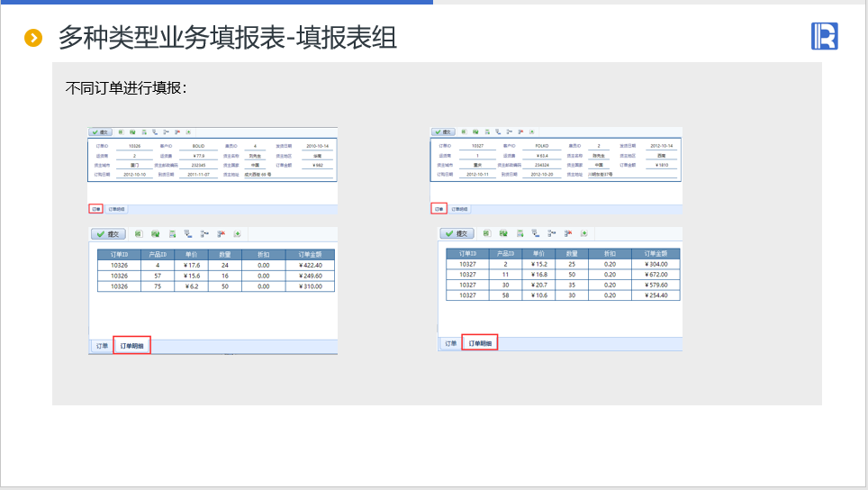This screenshot has width=868, height=490.
Task: Click the Excel sheet icon right of 提交 in the order 10326 form toolbar
Action: pyautogui.click(x=122, y=132)
